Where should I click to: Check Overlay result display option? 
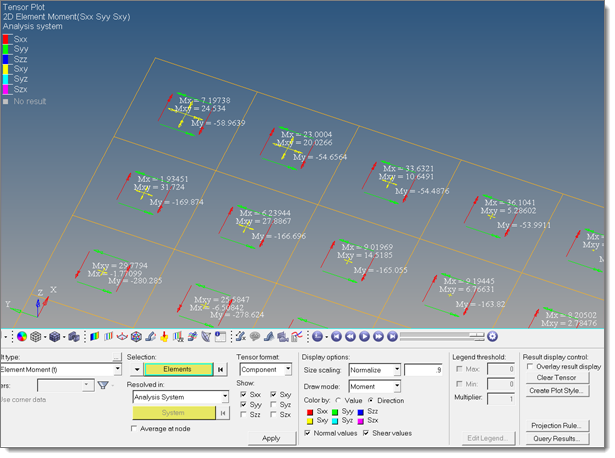pyautogui.click(x=529, y=367)
